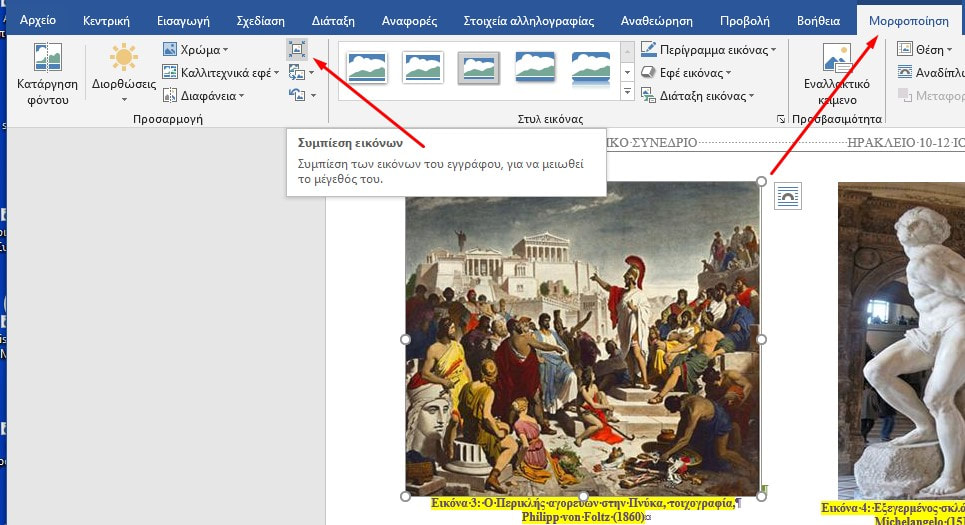Open the Αρχείο (File) tab
Viewport: 965px width, 525px height.
point(38,20)
